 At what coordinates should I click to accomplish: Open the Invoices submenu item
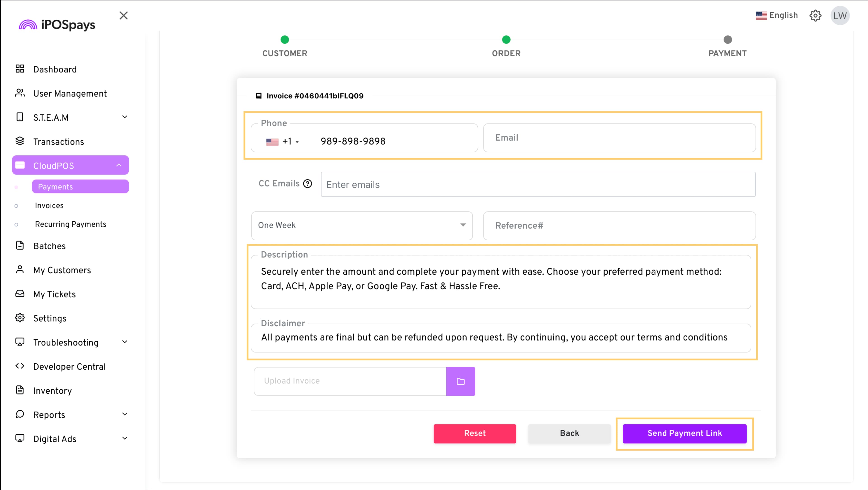[x=49, y=205]
